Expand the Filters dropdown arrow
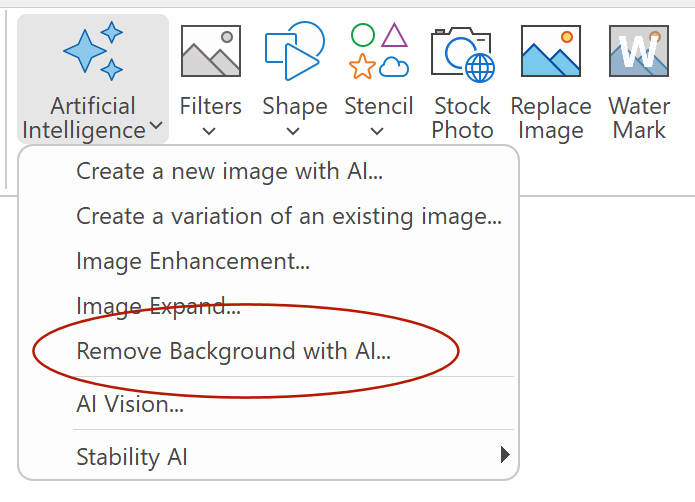Viewport: 695px width, 502px height. pyautogui.click(x=209, y=131)
